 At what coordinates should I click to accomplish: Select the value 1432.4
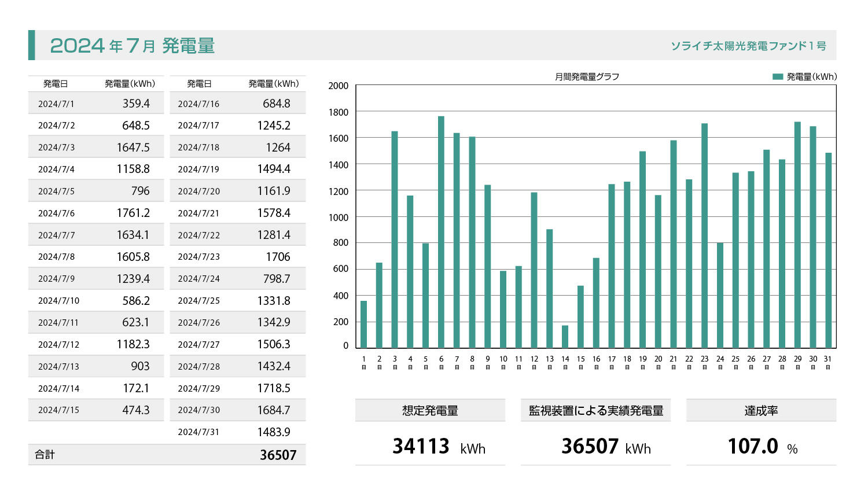pyautogui.click(x=274, y=366)
